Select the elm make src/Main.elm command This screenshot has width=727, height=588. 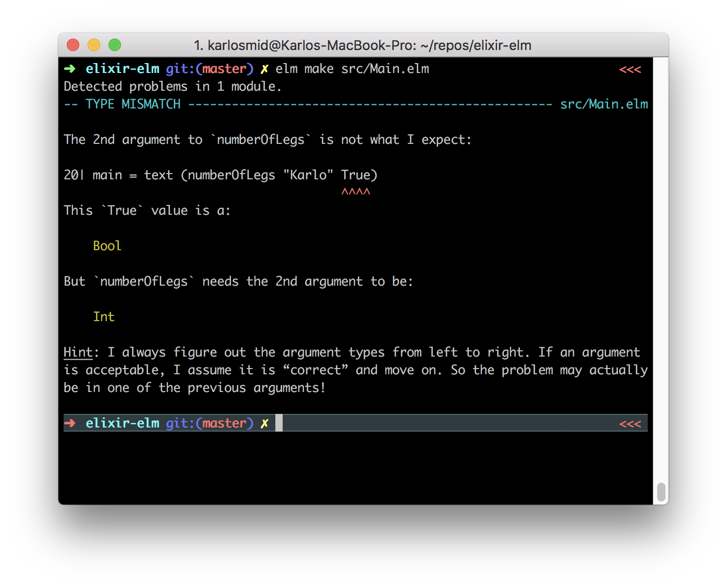pos(352,68)
